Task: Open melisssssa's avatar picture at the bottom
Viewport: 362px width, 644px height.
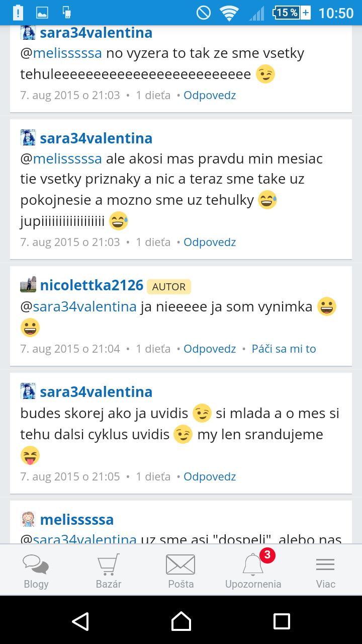Action: point(28,519)
